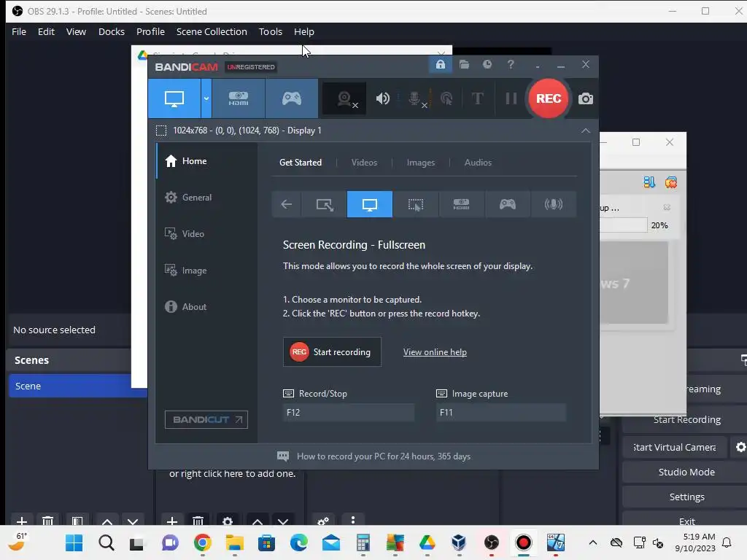The height and width of the screenshot is (560, 747).
Task: Click the dashed rectangle area icon beside 1024x768
Action: (161, 131)
